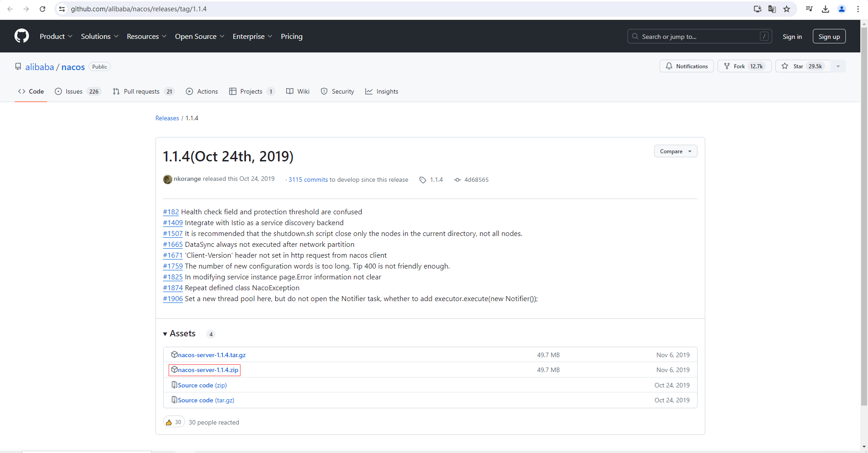Open the 1.1.4 tag link
The width and height of the screenshot is (868, 453).
click(436, 179)
